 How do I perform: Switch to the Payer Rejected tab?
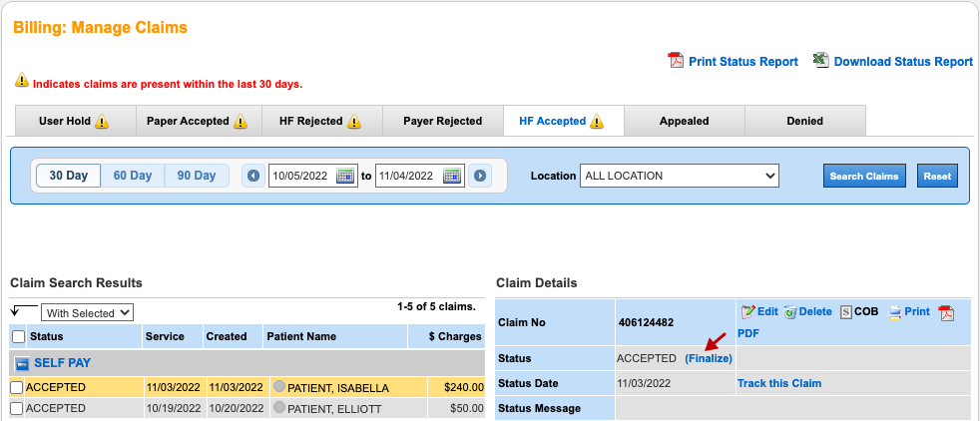(442, 121)
